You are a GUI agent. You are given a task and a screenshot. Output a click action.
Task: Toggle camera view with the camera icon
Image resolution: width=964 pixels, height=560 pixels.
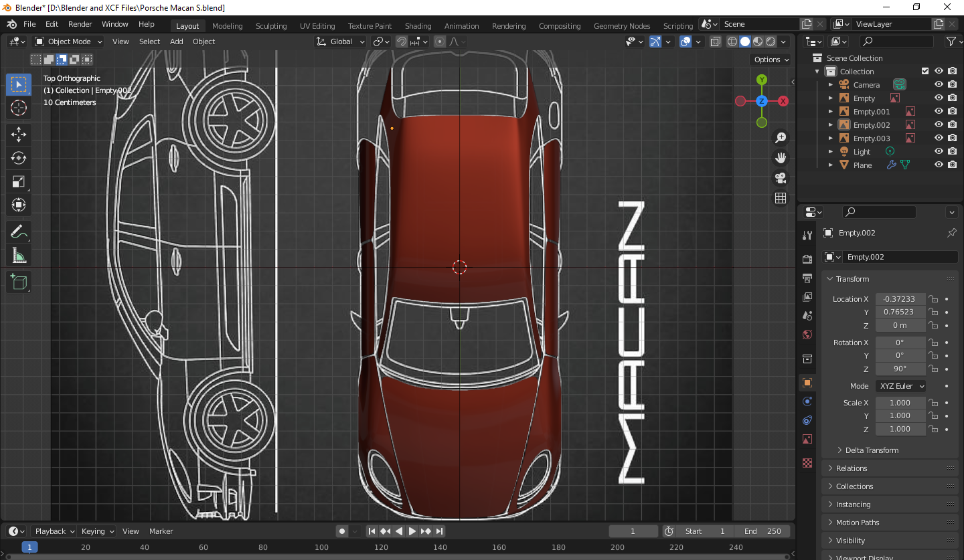(781, 178)
